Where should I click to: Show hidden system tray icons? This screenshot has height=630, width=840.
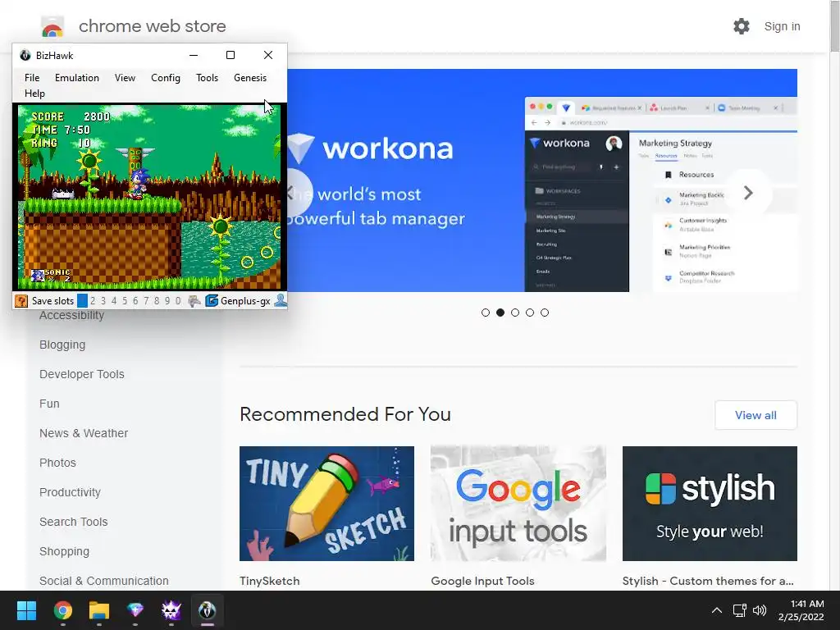point(716,610)
